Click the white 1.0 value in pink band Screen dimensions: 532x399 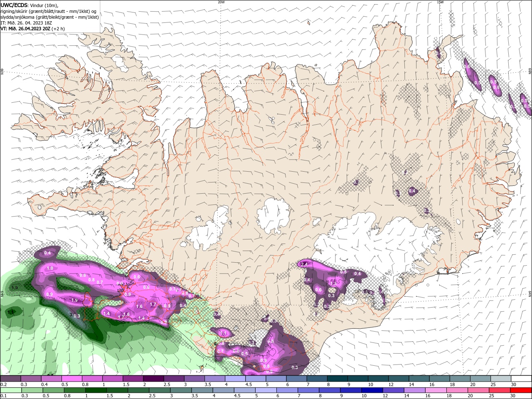click(x=50, y=268)
